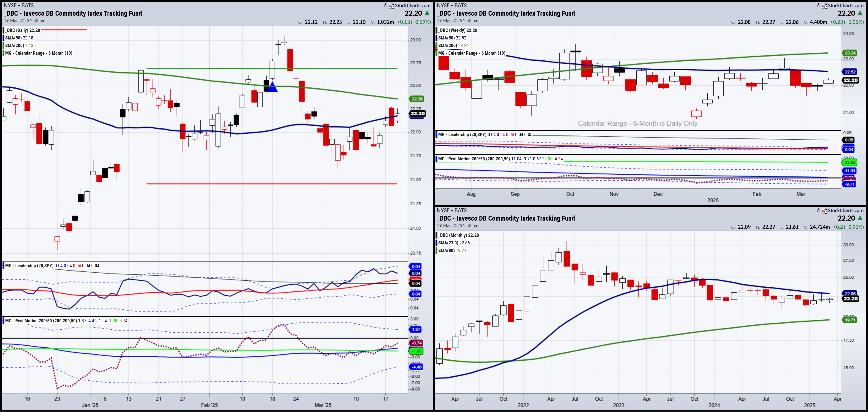Click daily chart change value '+0.13 (+0.59%)'
Screen dimensions: 868x412
click(x=414, y=22)
